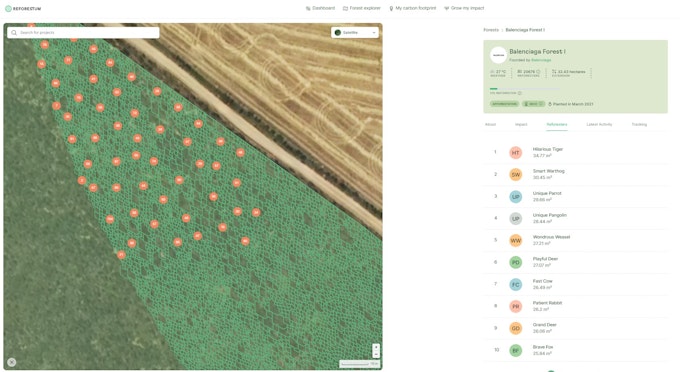The image size is (680, 372).
Task: Click the round close icon on map corner
Action: coord(12,362)
